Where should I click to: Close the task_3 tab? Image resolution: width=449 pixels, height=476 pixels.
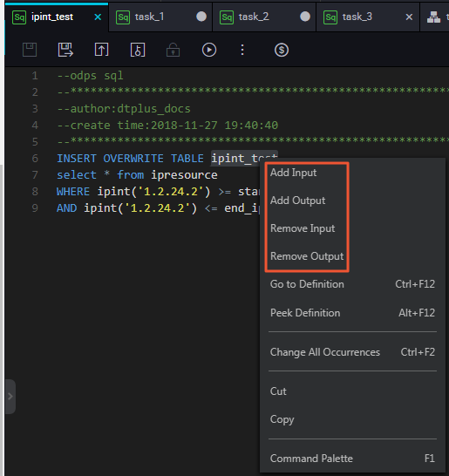click(x=409, y=17)
